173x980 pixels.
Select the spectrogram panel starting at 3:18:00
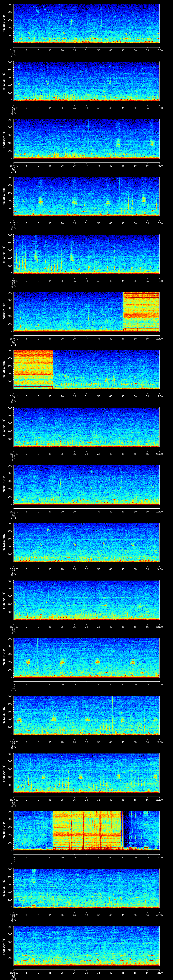(x=87, y=254)
